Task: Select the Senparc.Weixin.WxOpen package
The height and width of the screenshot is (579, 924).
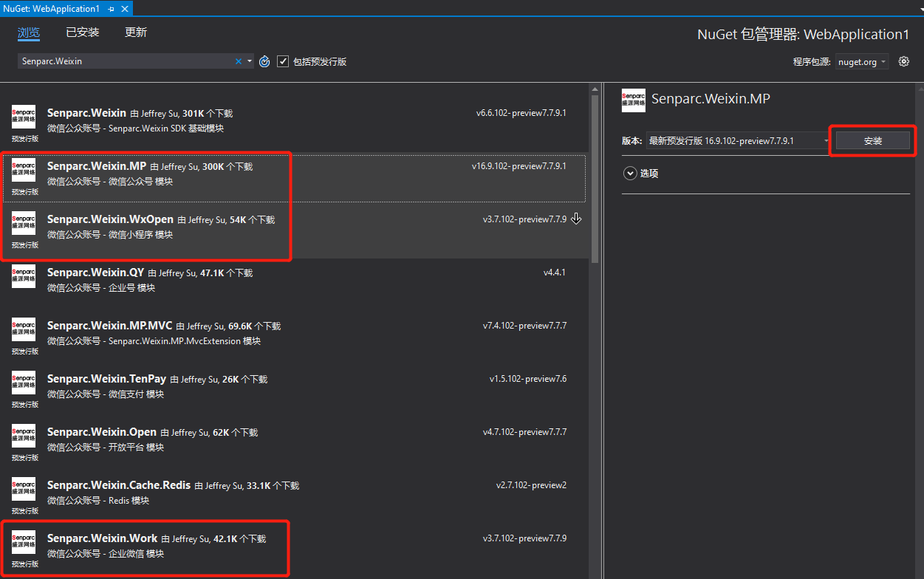Action: 294,230
